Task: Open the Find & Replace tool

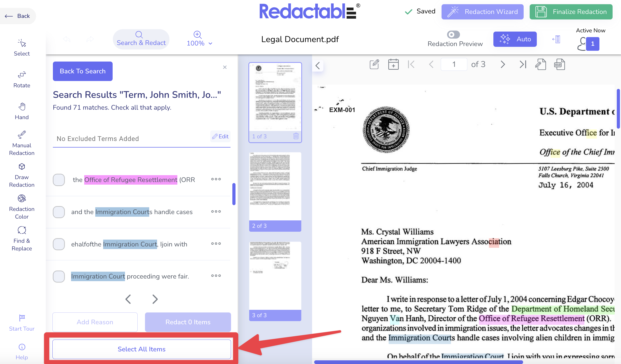Action: point(22,238)
